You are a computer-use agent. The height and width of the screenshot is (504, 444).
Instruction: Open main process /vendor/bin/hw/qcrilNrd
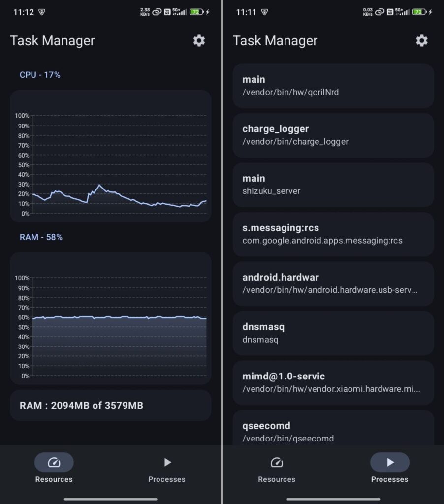333,86
